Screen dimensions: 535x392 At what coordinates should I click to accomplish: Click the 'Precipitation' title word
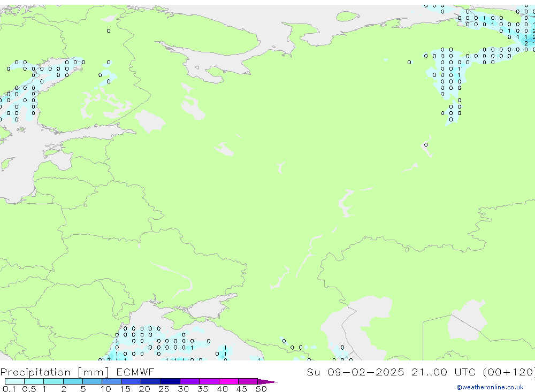coord(35,372)
